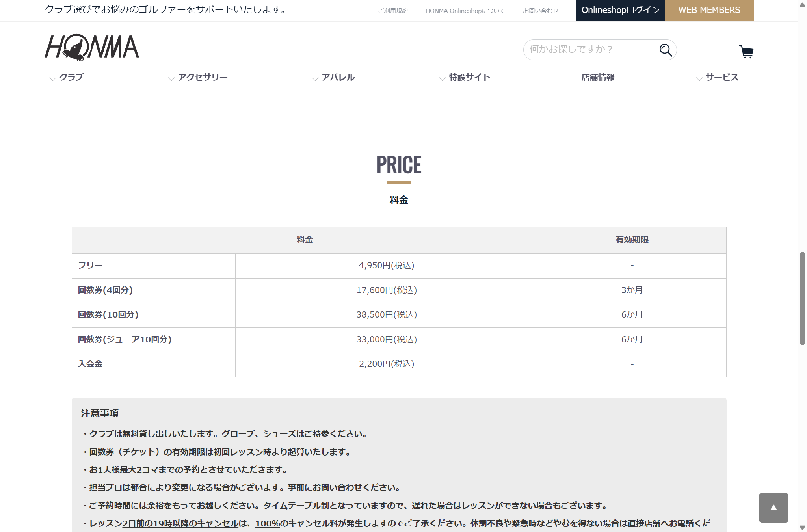Click the 料金 table column header
Image resolution: width=807 pixels, height=532 pixels.
[305, 240]
